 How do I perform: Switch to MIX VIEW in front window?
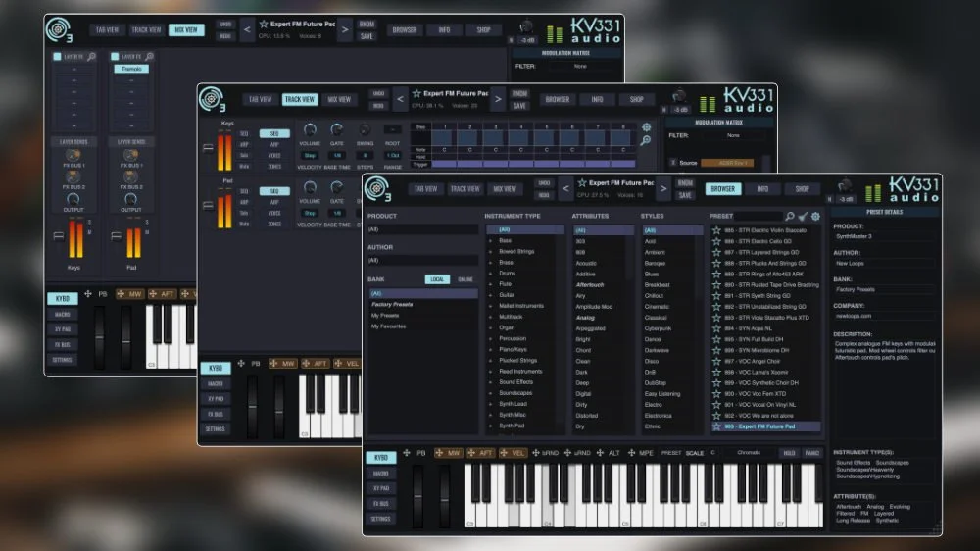tap(505, 189)
